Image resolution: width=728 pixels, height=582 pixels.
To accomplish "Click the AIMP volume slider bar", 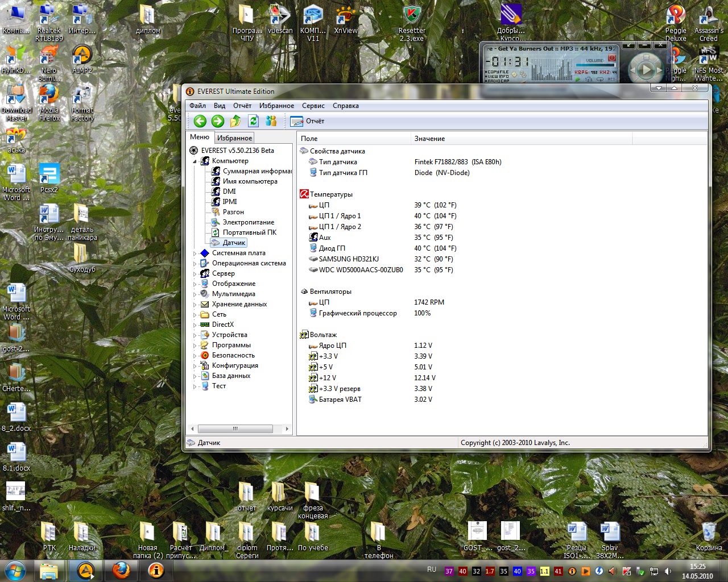I will coord(594,65).
